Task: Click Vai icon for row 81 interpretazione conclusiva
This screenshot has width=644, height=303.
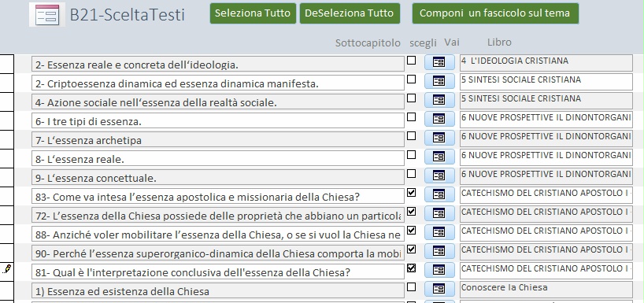Action: (439, 270)
